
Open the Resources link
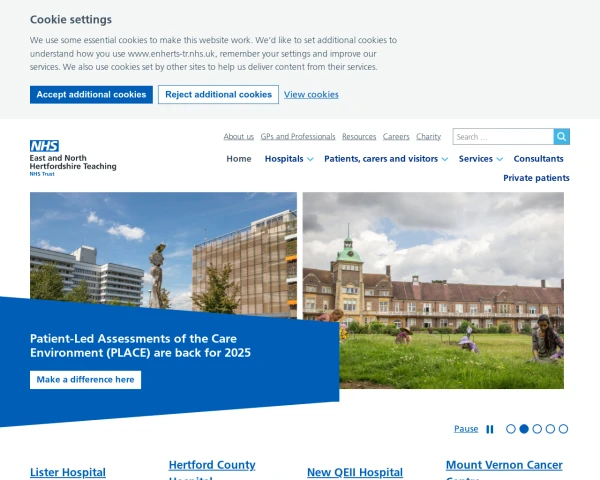[359, 137]
